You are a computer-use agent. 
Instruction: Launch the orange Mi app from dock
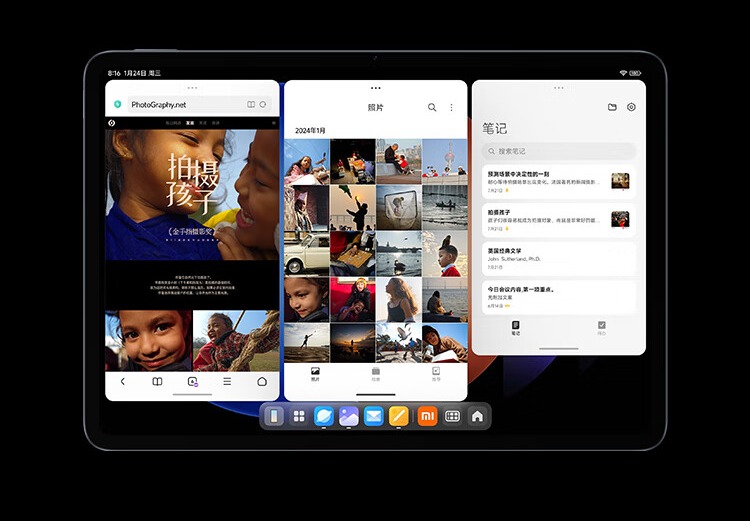click(x=428, y=416)
